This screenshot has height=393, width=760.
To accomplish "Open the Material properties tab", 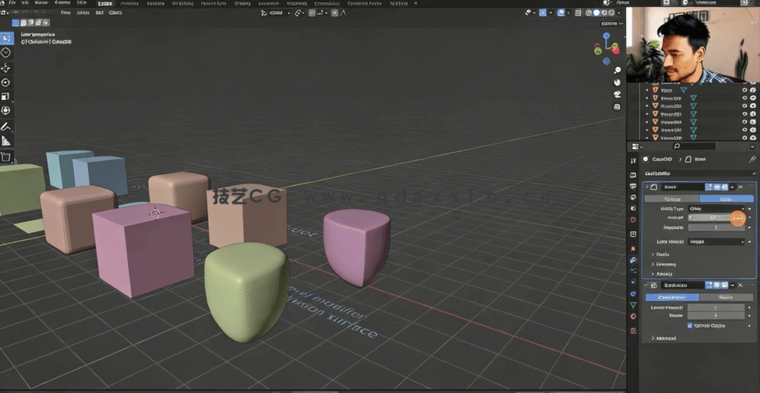I will 633,316.
